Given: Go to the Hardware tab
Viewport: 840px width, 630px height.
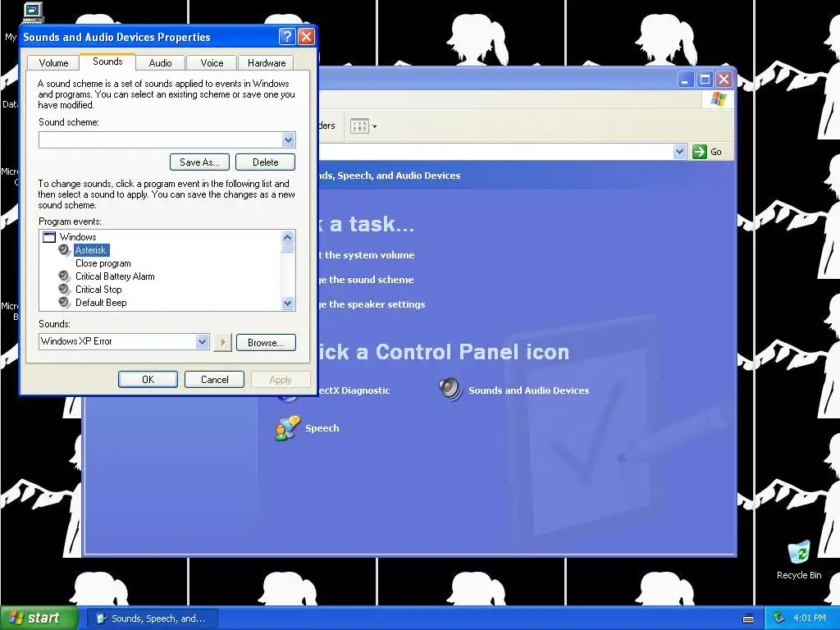Looking at the screenshot, I should click(x=267, y=62).
